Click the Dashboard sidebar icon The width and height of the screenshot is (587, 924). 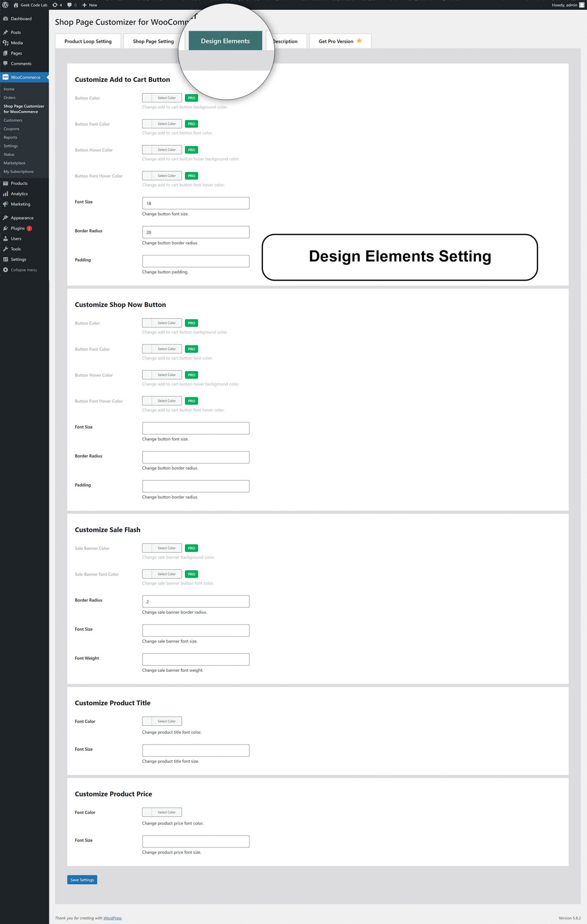tap(5, 19)
